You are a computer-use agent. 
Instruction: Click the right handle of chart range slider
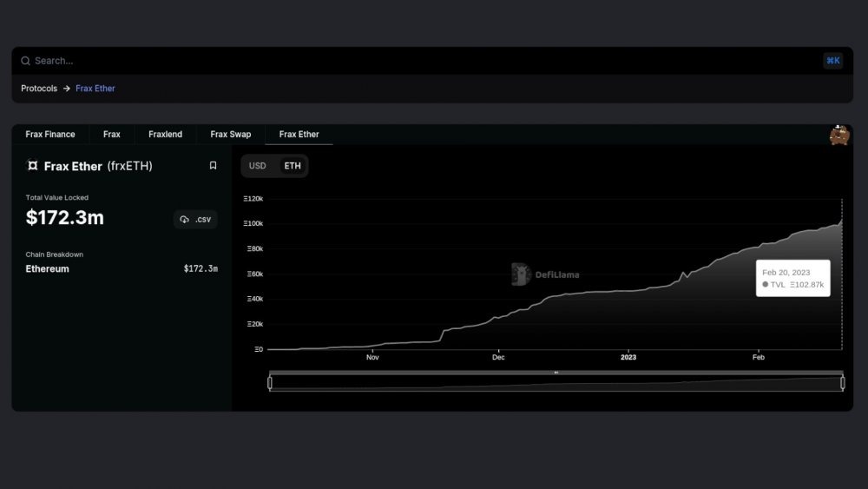coord(842,382)
